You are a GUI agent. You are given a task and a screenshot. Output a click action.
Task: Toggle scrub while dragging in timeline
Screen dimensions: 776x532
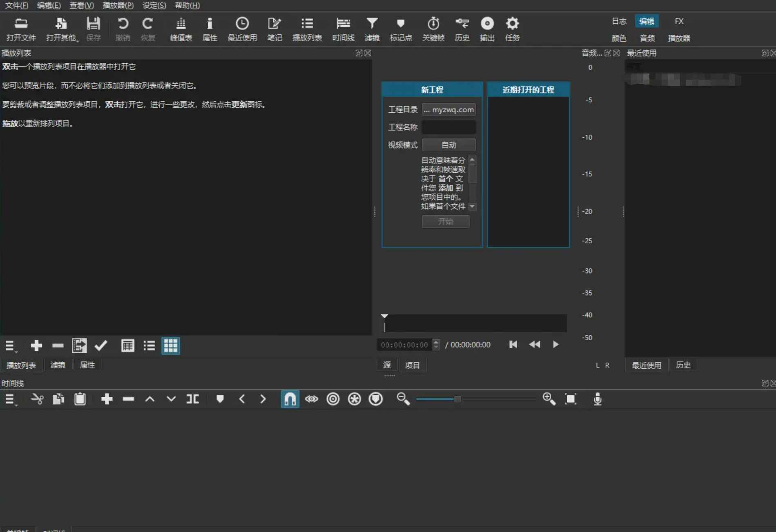[312, 399]
